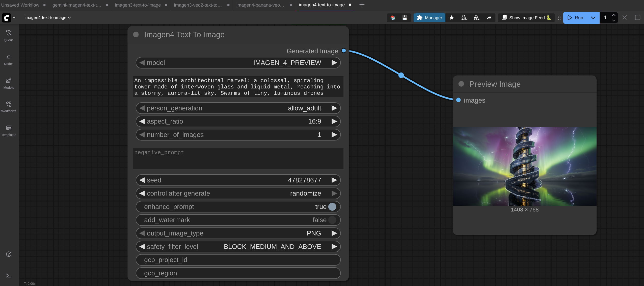Screen dimensions: 644x286
Task: Click the gcp_project_id field
Action: click(238, 260)
